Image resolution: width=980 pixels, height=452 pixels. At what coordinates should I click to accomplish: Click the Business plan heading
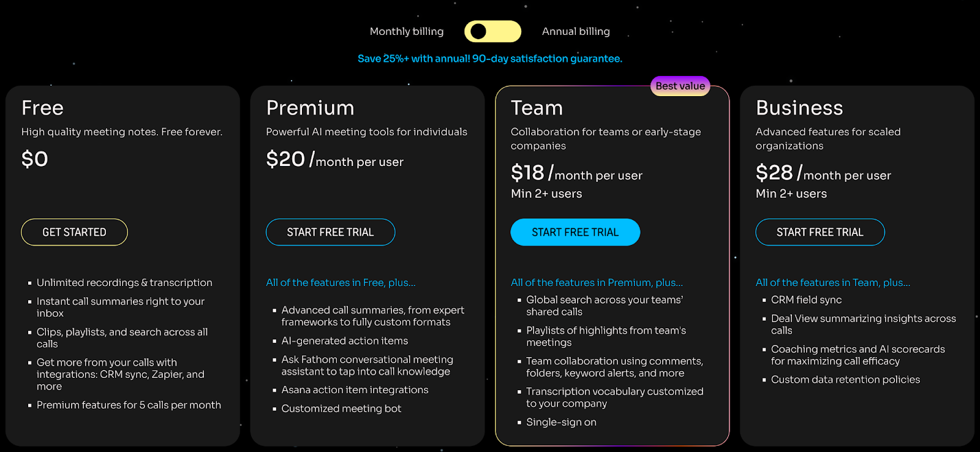(799, 108)
